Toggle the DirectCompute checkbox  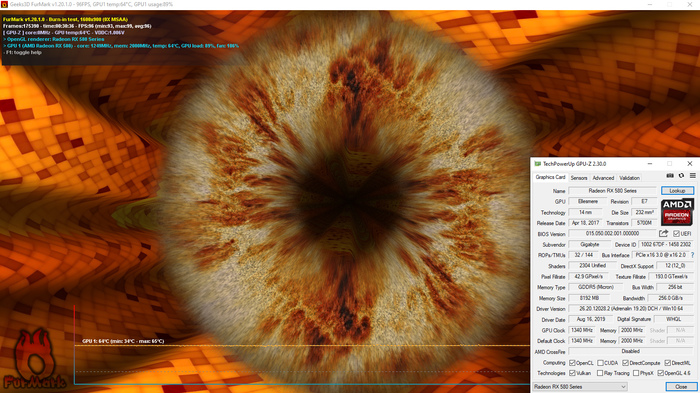click(x=625, y=363)
